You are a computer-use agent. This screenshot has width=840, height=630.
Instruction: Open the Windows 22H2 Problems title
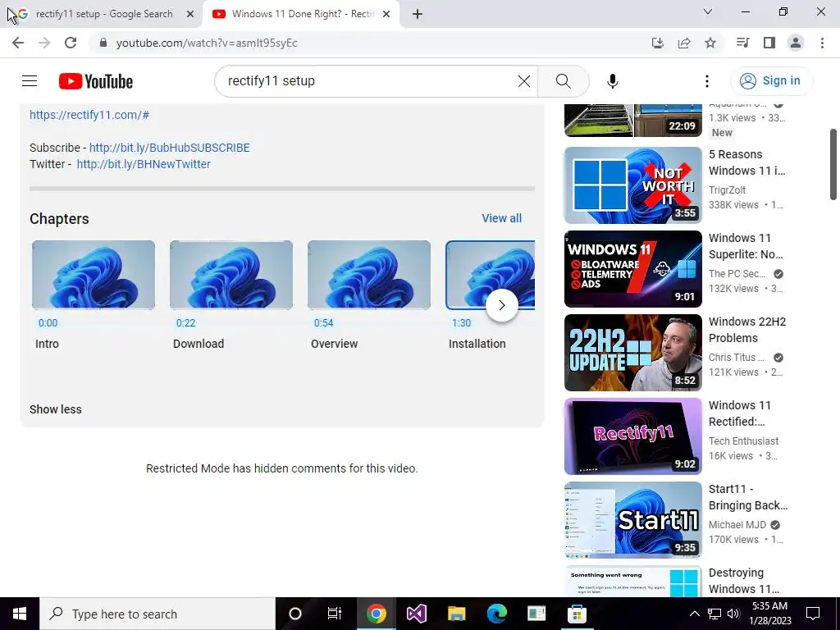(747, 330)
